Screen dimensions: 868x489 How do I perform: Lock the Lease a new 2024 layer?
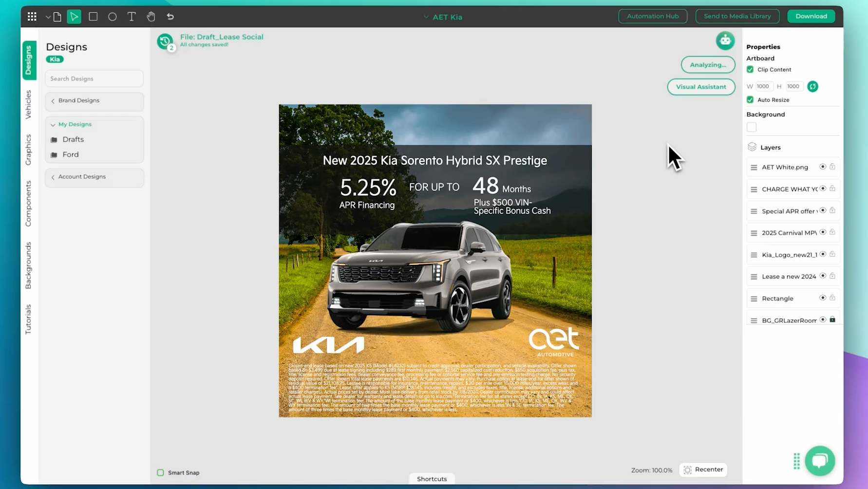pyautogui.click(x=832, y=276)
